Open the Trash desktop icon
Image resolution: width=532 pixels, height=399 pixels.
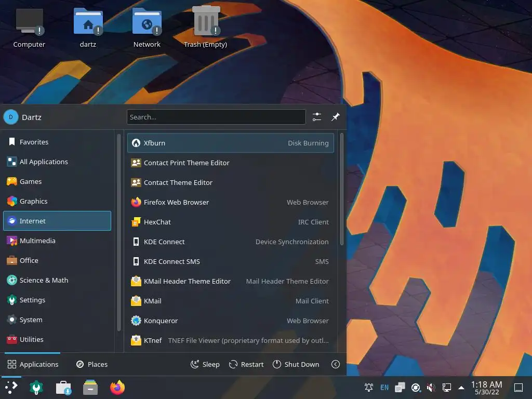[206, 28]
